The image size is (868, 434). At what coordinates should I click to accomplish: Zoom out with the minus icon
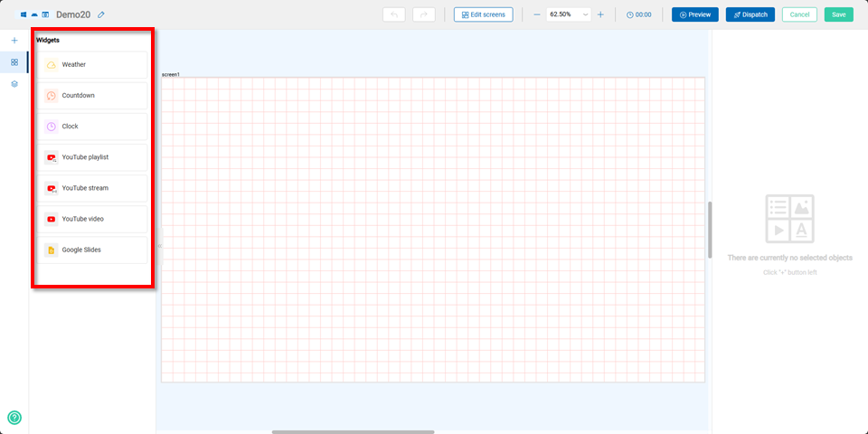pos(536,14)
